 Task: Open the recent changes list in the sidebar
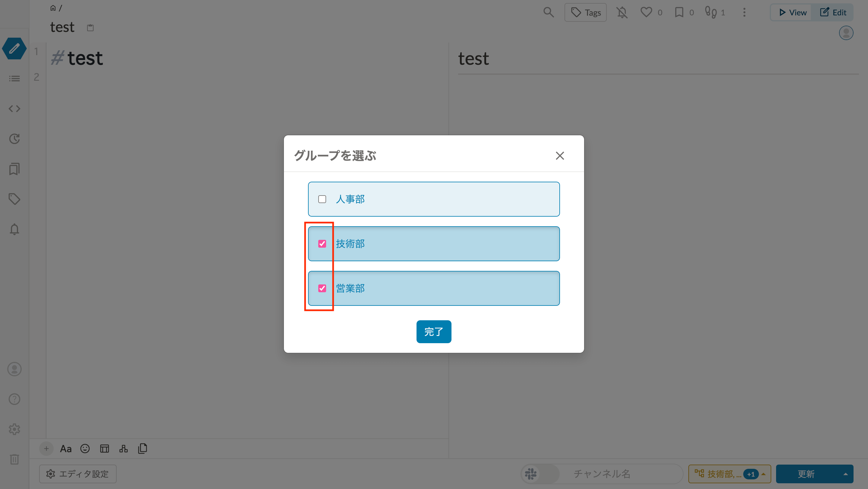tap(14, 78)
